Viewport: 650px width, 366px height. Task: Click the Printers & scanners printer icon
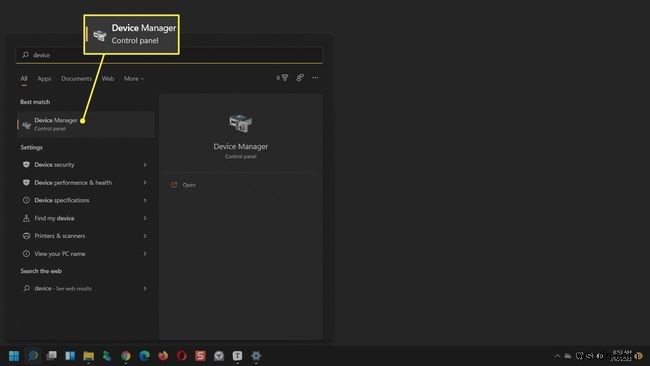pos(26,236)
